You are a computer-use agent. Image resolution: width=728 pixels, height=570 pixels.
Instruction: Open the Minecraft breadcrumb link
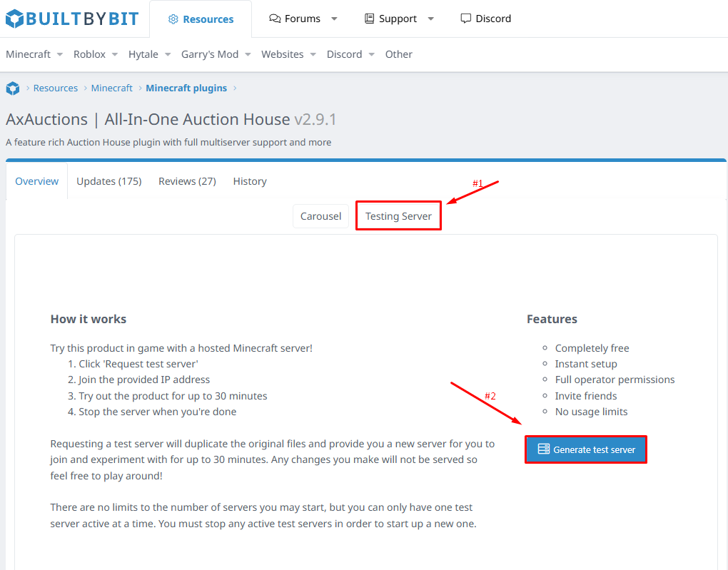tap(111, 88)
